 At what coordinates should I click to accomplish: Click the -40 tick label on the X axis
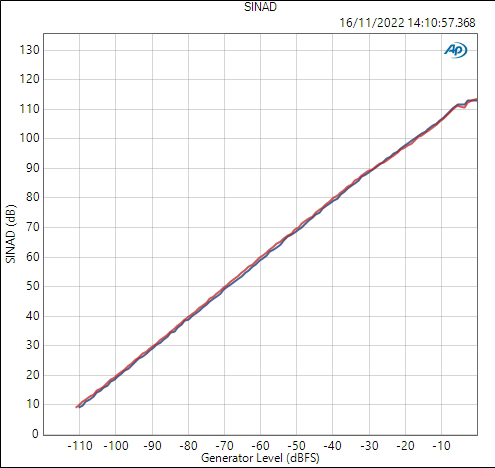[x=333, y=446]
